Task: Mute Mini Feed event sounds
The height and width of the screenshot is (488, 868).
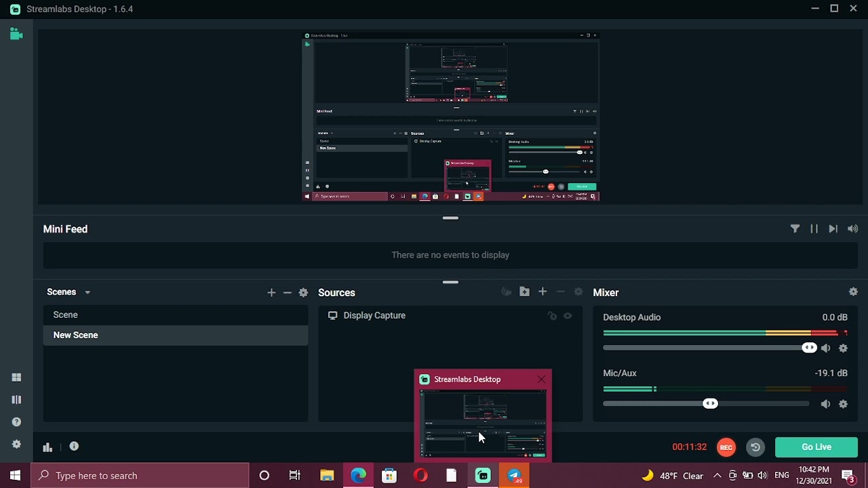Action: pos(852,229)
